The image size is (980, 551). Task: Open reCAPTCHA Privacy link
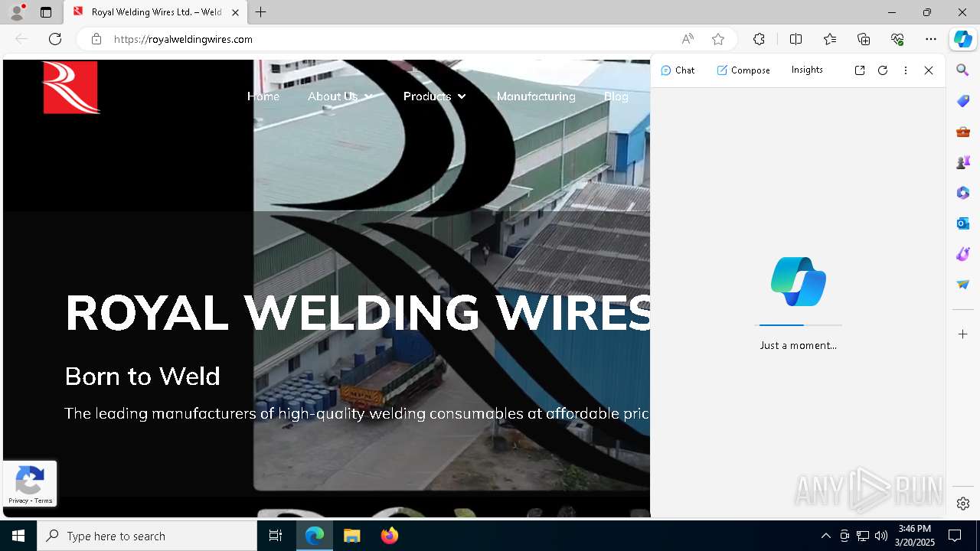18,501
